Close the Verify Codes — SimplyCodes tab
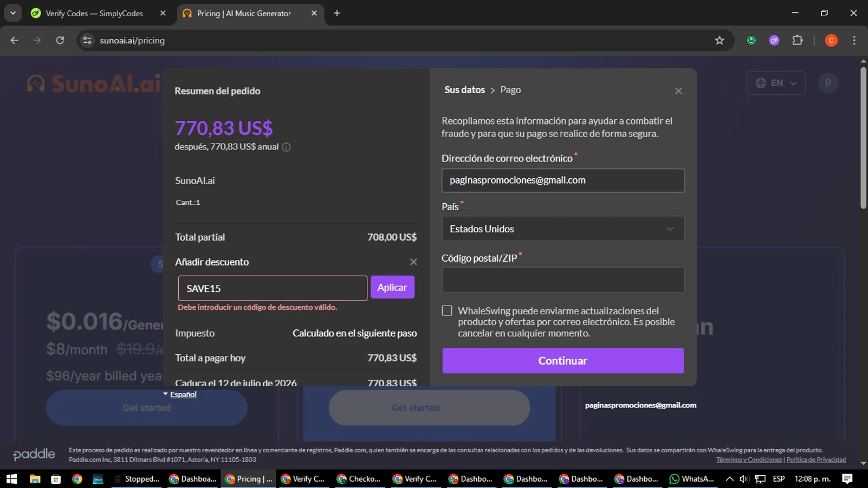 [163, 13]
